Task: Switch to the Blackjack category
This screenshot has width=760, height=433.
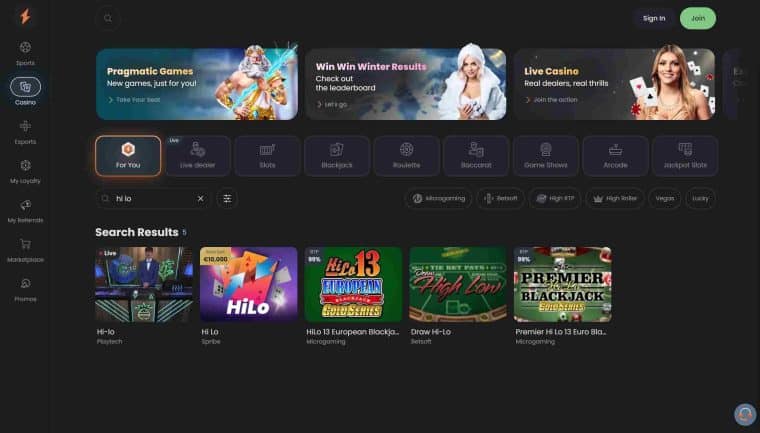Action: [337, 156]
